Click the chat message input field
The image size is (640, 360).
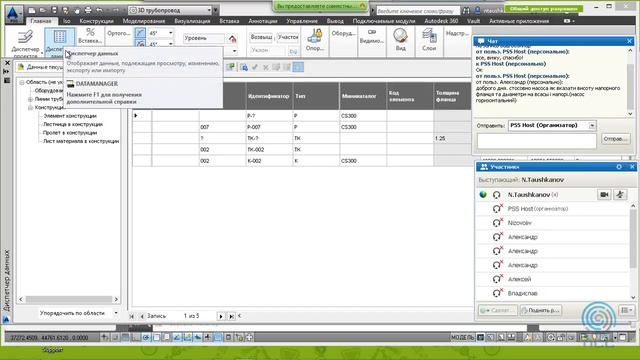coord(537,141)
